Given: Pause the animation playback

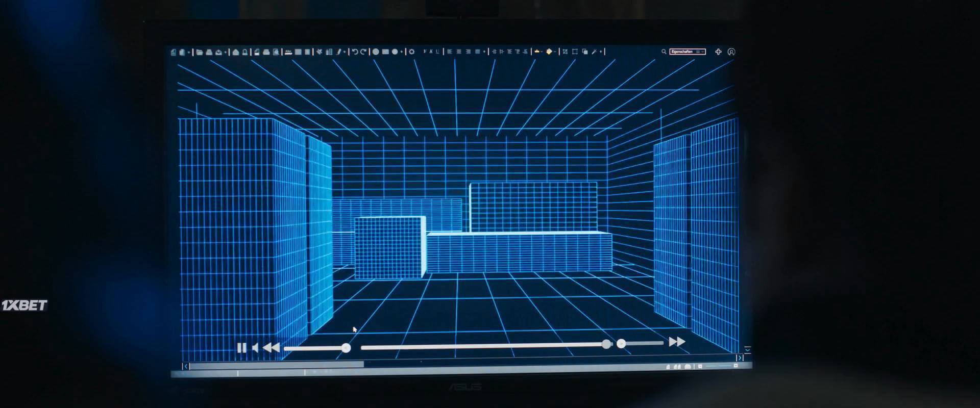Looking at the screenshot, I should click(242, 348).
